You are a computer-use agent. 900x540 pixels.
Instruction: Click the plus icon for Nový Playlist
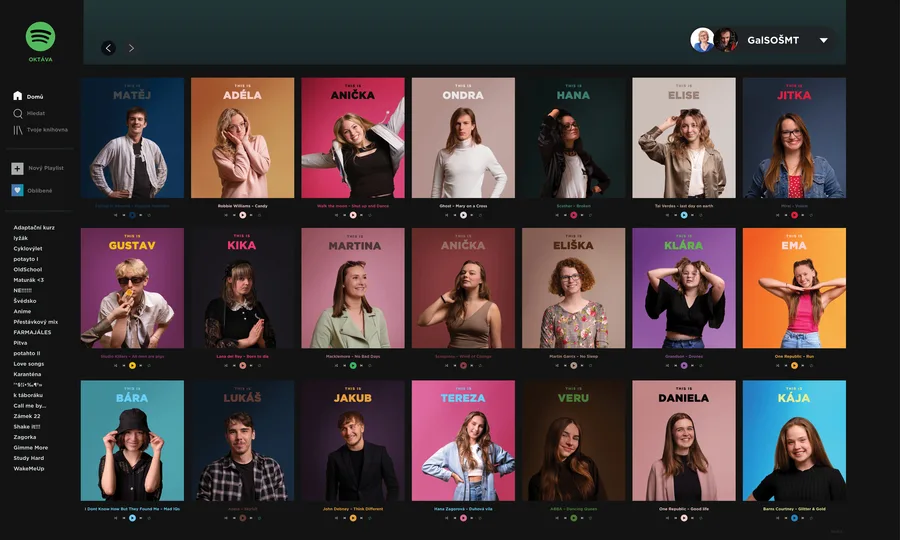[x=17, y=168]
